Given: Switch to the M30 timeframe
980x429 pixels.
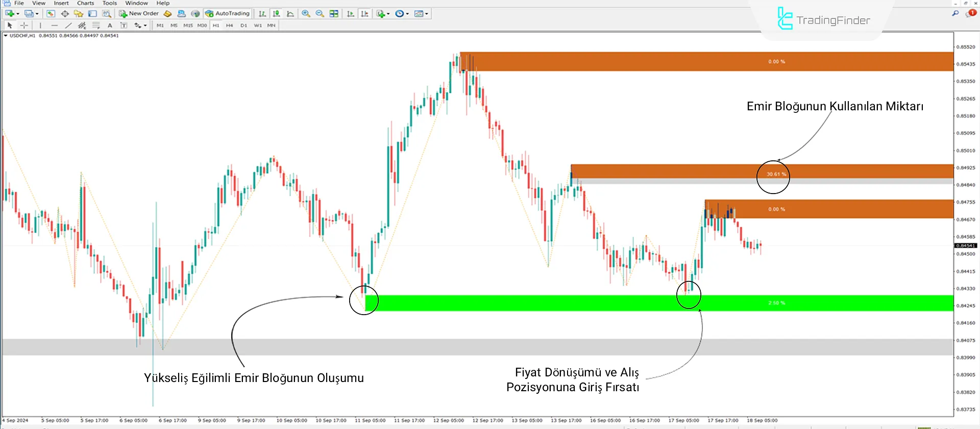Looking at the screenshot, I should (x=202, y=25).
